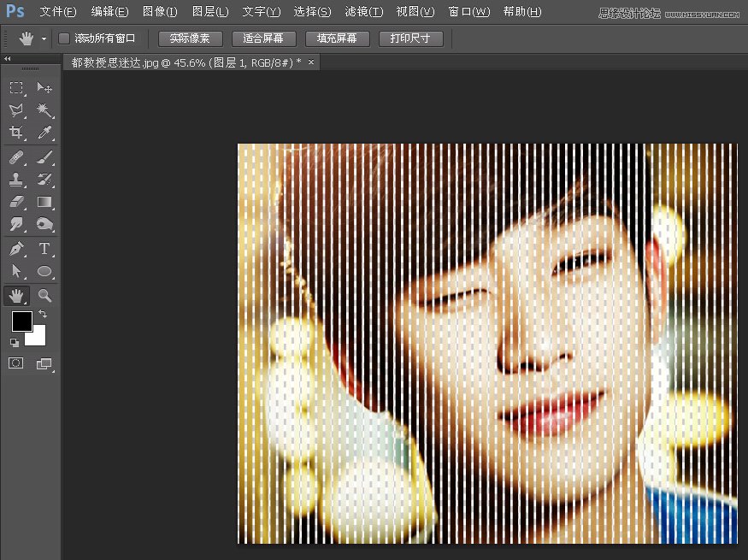Image resolution: width=748 pixels, height=560 pixels.
Task: Select the Move tool
Action: [x=44, y=88]
